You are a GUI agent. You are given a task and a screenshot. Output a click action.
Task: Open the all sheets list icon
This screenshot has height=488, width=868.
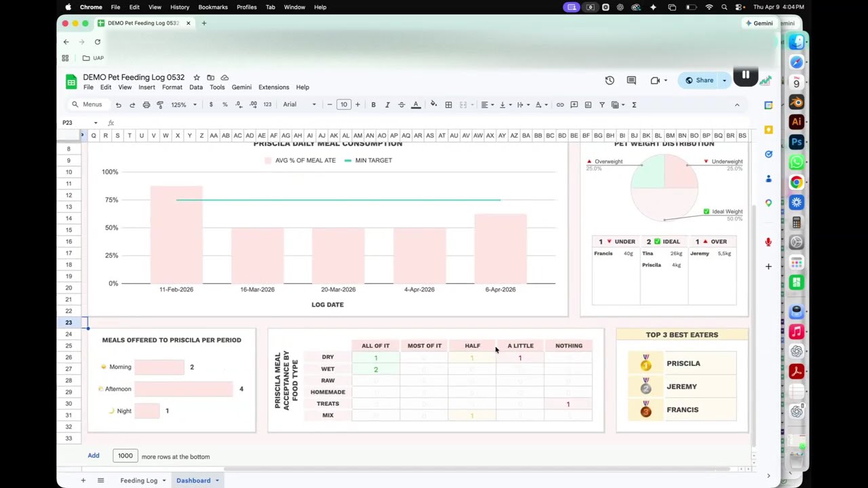[100, 481]
